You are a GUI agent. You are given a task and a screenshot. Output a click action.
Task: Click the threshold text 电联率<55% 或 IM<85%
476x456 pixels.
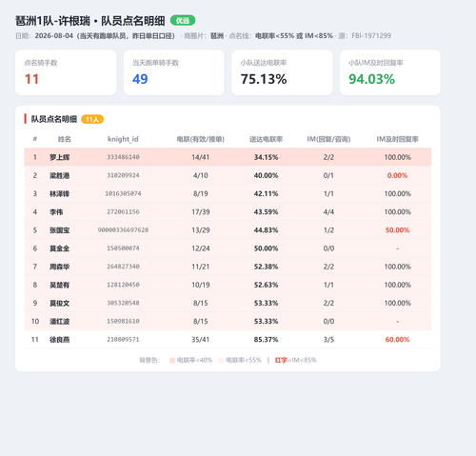294,36
